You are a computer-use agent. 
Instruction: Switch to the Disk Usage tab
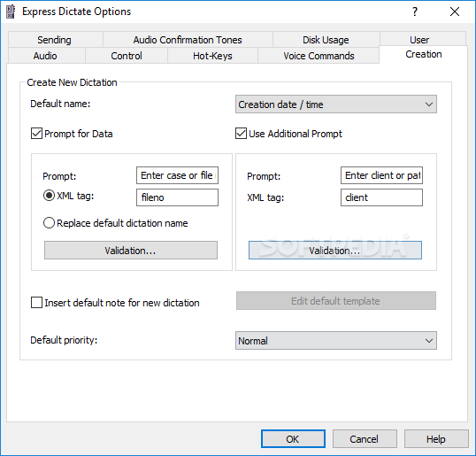click(x=326, y=40)
